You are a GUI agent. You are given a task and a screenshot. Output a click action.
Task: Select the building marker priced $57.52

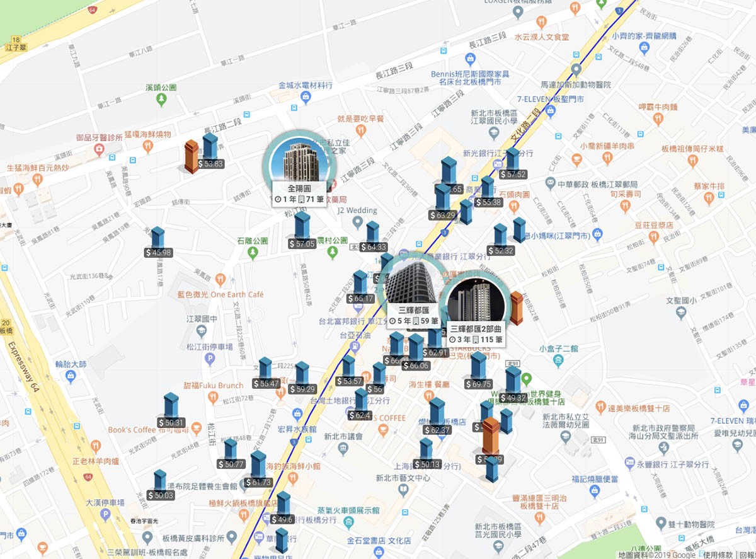(512, 163)
